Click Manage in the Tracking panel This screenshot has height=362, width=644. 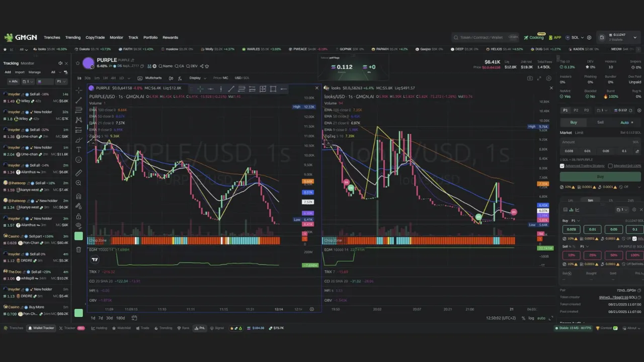35,72
